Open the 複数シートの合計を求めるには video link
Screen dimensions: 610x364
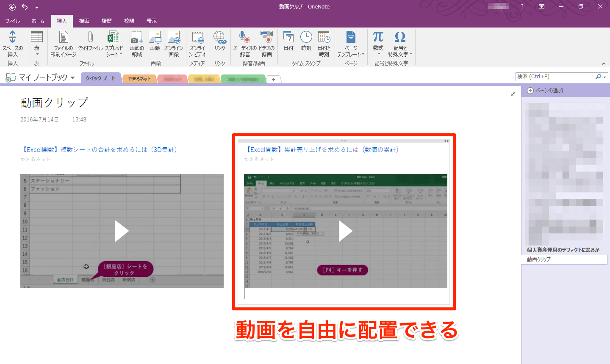tap(100, 149)
